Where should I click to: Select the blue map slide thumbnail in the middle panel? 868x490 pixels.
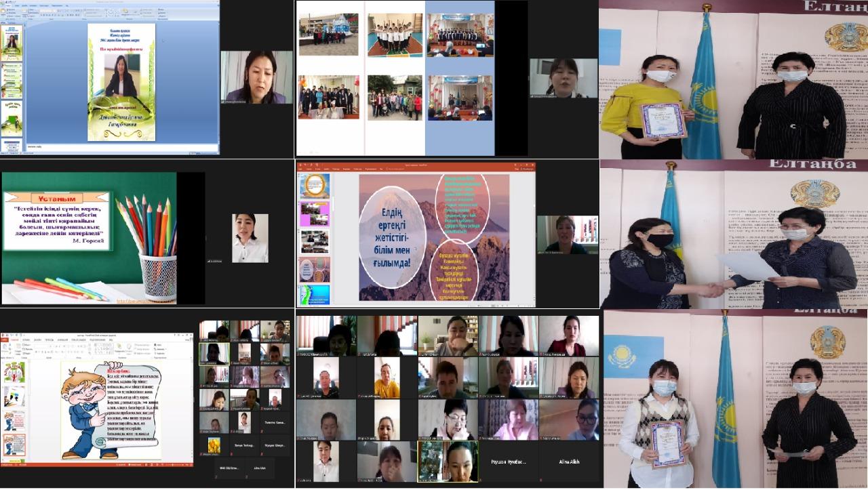point(315,295)
